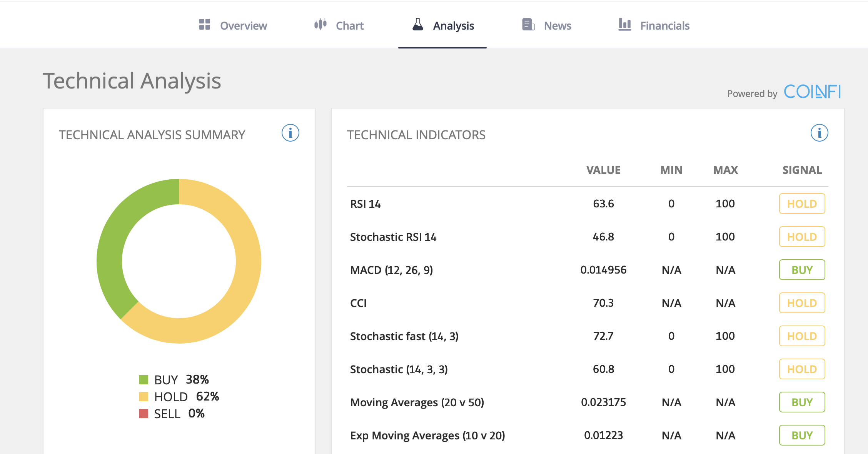Click the Overview grid icon

point(205,25)
